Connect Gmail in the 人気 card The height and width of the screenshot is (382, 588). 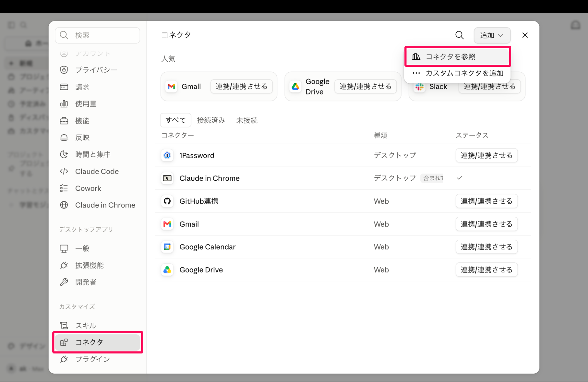tap(241, 86)
